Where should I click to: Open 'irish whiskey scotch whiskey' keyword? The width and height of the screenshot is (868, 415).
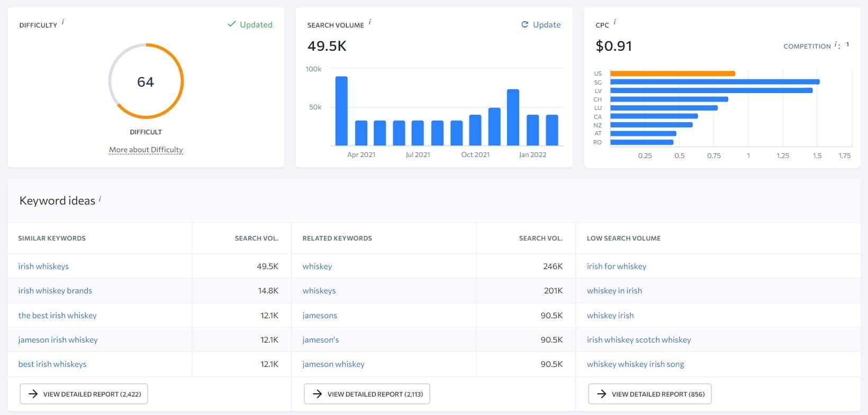click(x=639, y=339)
